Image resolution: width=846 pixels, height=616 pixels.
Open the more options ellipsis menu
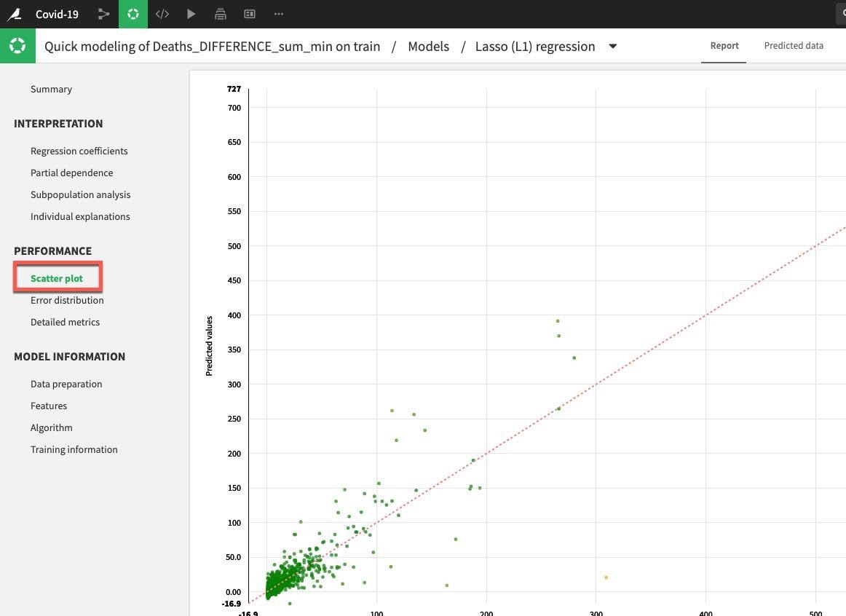click(x=279, y=14)
